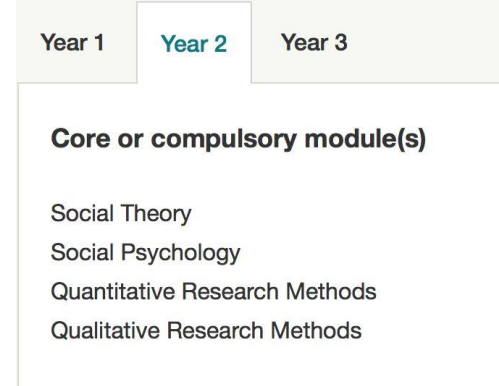The width and height of the screenshot is (499, 386).
Task: Choose Qualitative Research Methods module
Action: point(206,330)
